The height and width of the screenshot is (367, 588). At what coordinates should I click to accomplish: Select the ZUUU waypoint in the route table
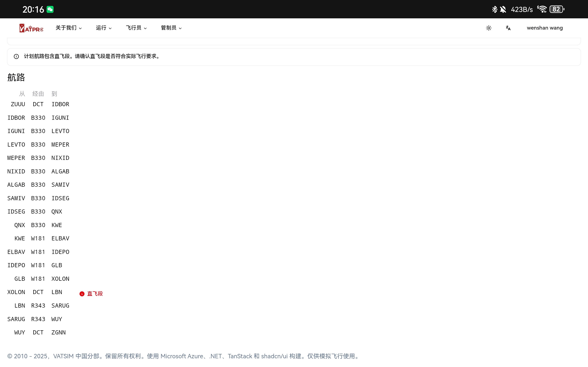pos(18,104)
